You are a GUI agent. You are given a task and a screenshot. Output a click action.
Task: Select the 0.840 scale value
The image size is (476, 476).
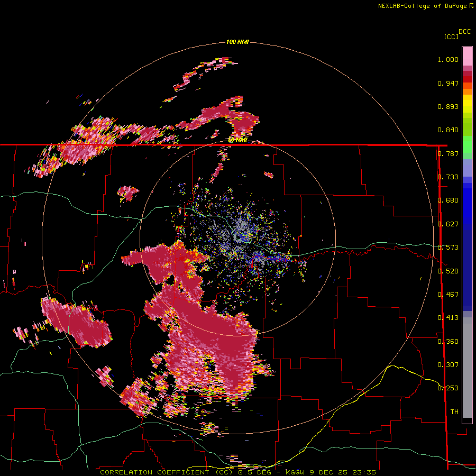tap(448, 130)
